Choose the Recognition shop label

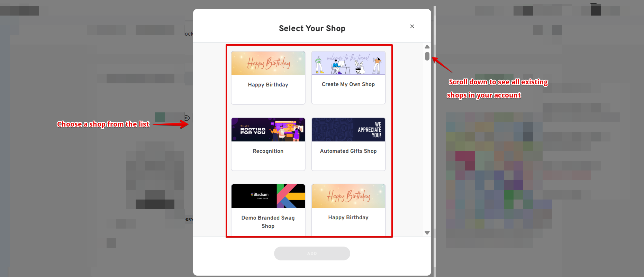pos(268,151)
